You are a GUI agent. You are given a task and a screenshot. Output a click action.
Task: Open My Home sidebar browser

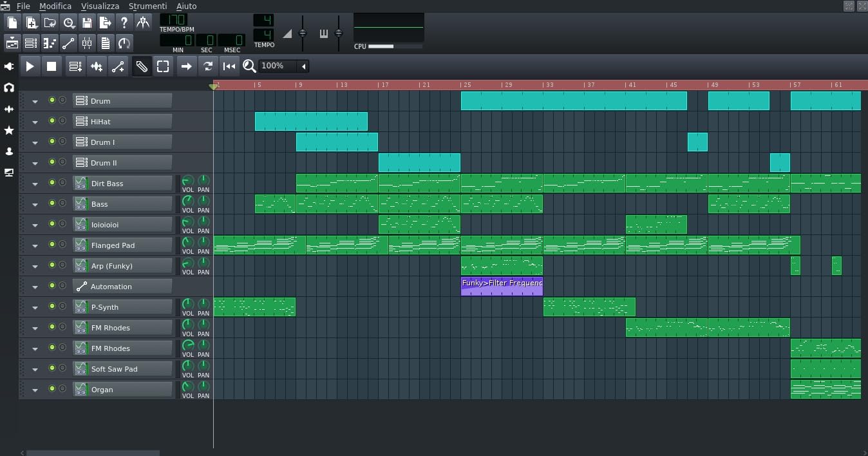click(x=9, y=151)
